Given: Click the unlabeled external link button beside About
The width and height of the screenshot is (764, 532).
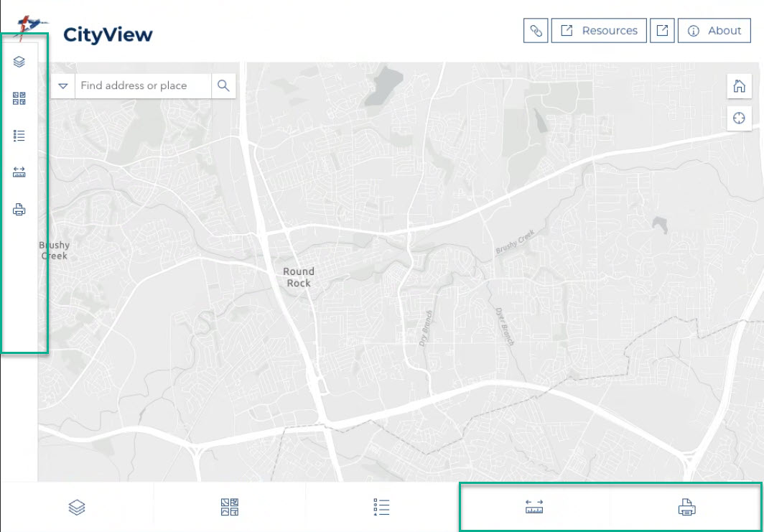Looking at the screenshot, I should pyautogui.click(x=662, y=31).
